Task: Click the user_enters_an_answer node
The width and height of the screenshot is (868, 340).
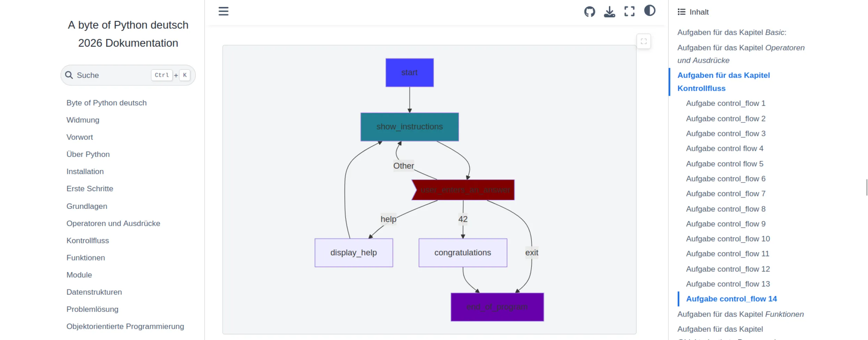Action: (x=463, y=190)
